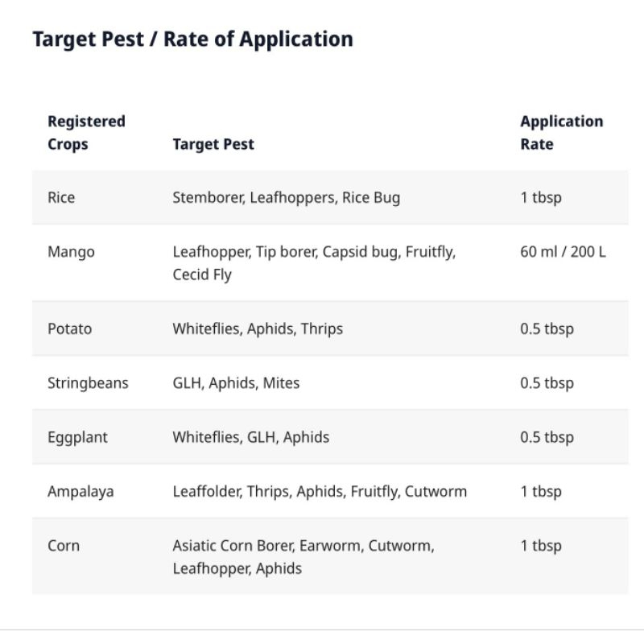Click 'Whiteflies, GLH, Aphids' pest text
This screenshot has height=644, width=644.
coord(250,437)
